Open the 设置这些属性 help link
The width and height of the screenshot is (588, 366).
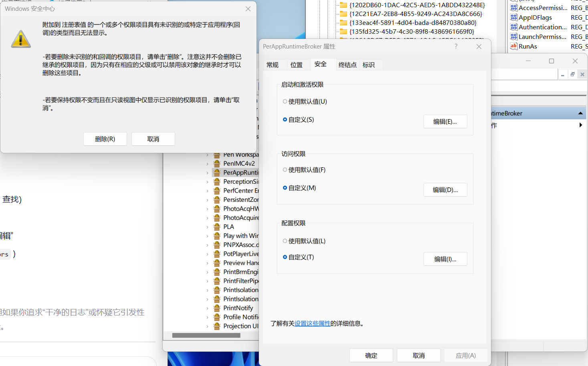click(x=312, y=323)
